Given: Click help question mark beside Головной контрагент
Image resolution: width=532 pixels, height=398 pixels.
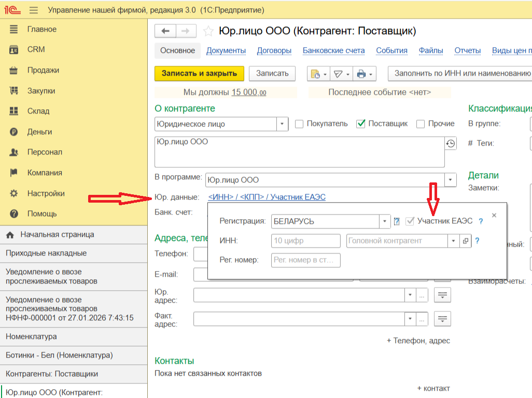Looking at the screenshot, I should click(x=478, y=241).
